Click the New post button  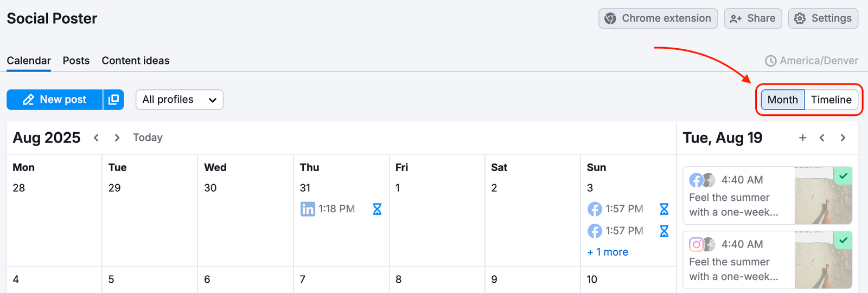coord(55,100)
